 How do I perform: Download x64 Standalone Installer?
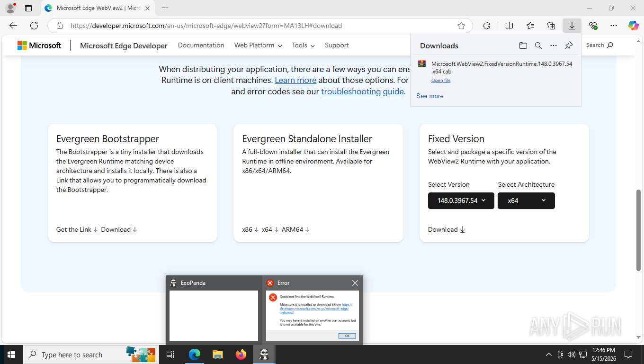coord(270,229)
